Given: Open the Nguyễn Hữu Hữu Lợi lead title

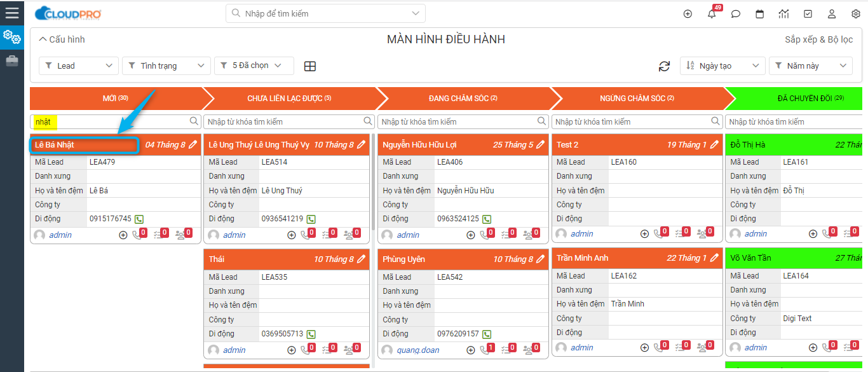Looking at the screenshot, I should pyautogui.click(x=419, y=145).
